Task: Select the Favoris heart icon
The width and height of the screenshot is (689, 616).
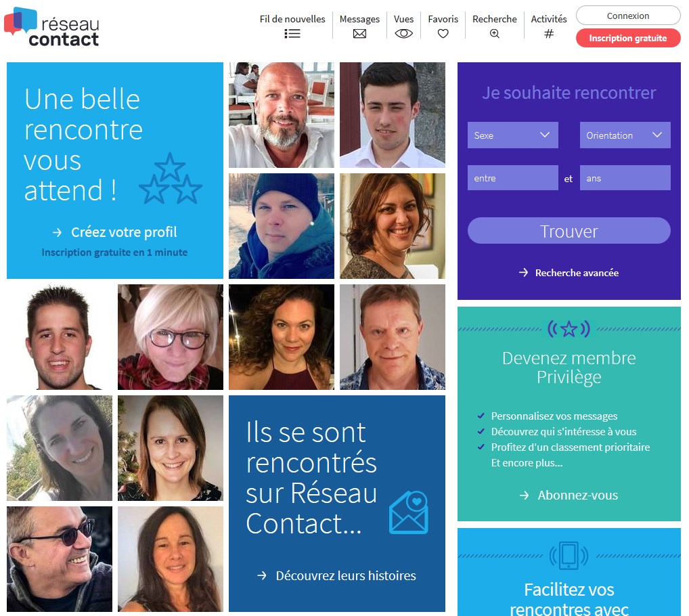Action: tap(443, 33)
